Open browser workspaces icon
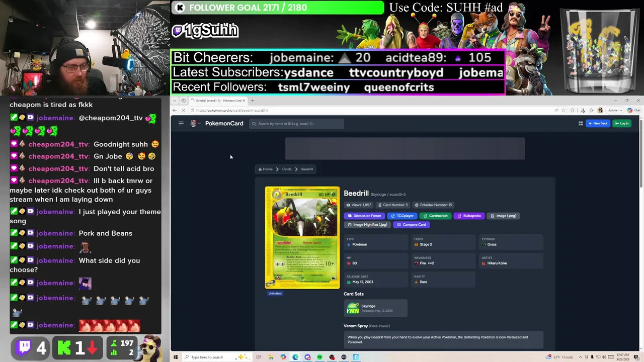Viewport: 644px width, 362px height. click(x=184, y=101)
